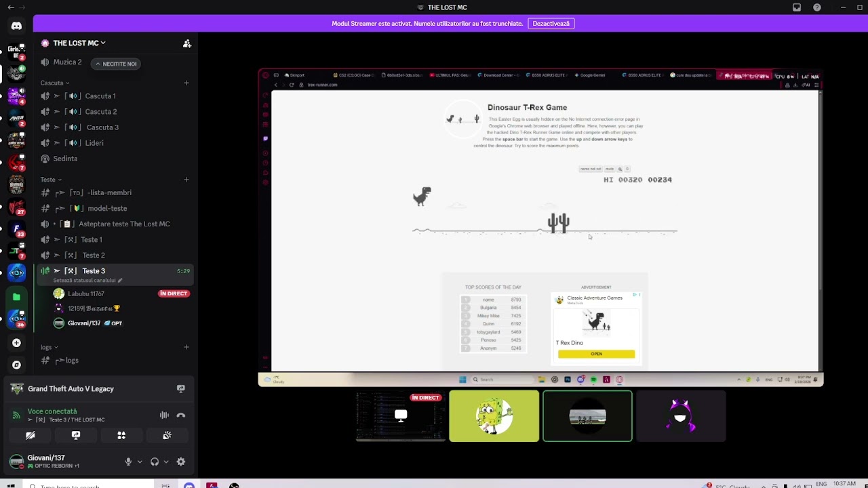
Task: Click Voce conectată connection status
Action: point(52,411)
